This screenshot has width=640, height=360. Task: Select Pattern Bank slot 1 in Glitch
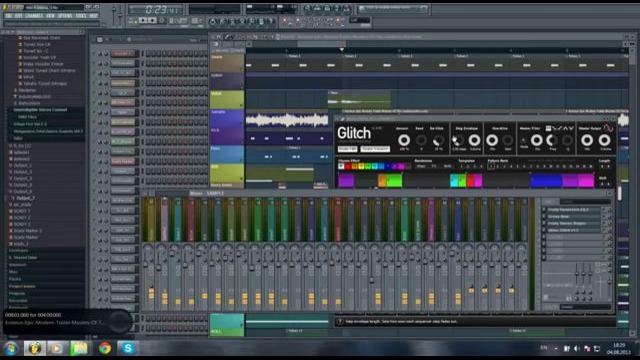(x=491, y=167)
